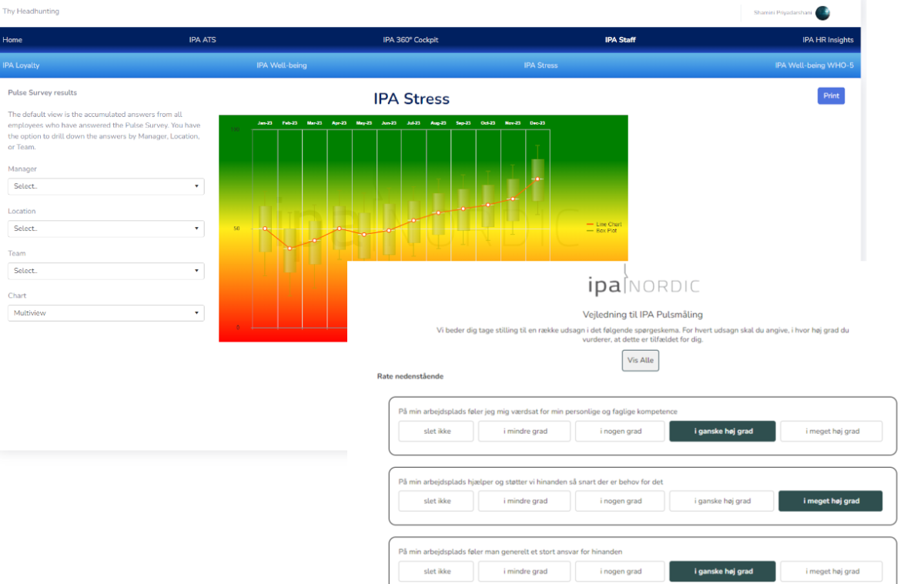
Task: Choose 'slet ikke' for the hjælper og støtter question
Action: point(437,501)
